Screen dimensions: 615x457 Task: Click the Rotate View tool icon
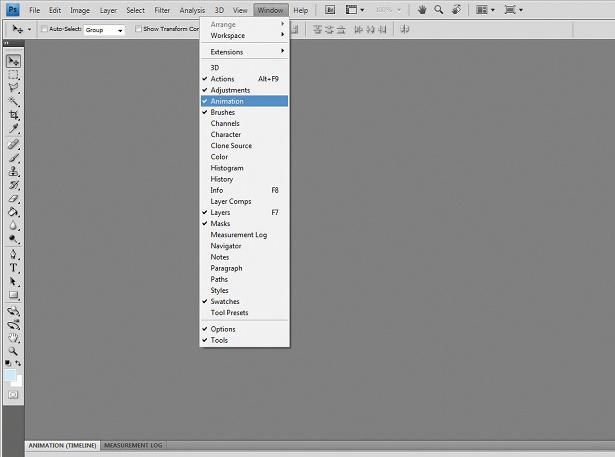click(x=457, y=10)
